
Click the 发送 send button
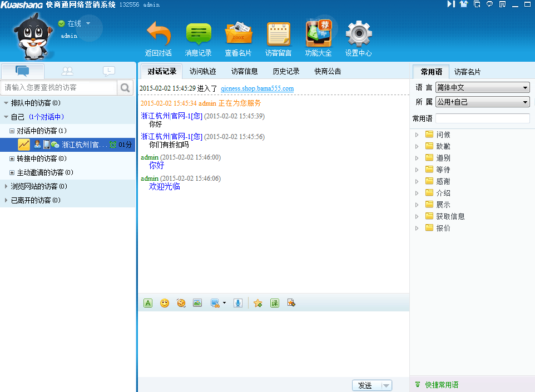point(365,385)
